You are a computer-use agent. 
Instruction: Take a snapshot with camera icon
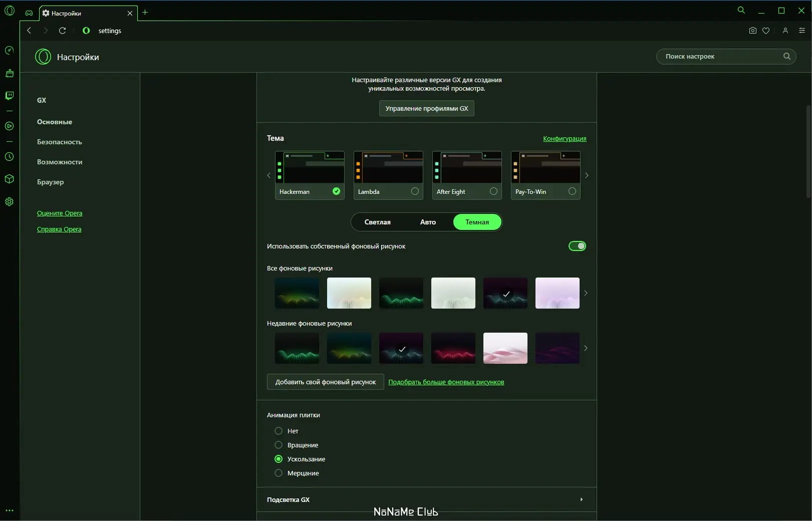pyautogui.click(x=752, y=31)
